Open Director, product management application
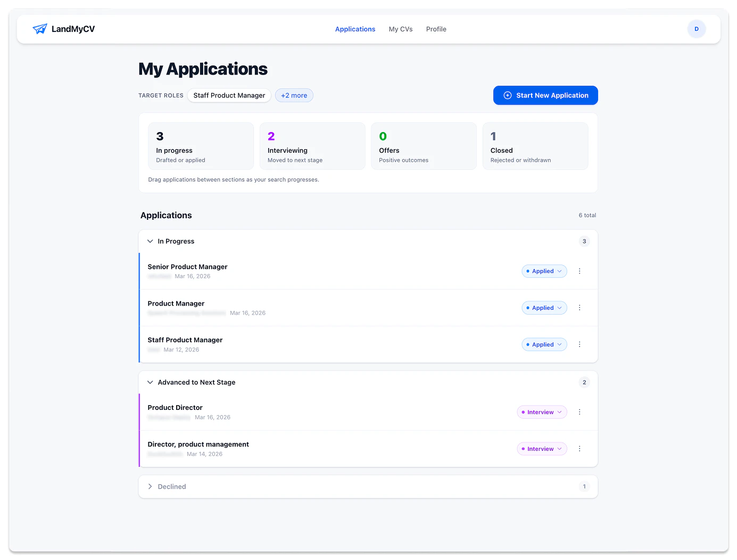 click(x=198, y=444)
